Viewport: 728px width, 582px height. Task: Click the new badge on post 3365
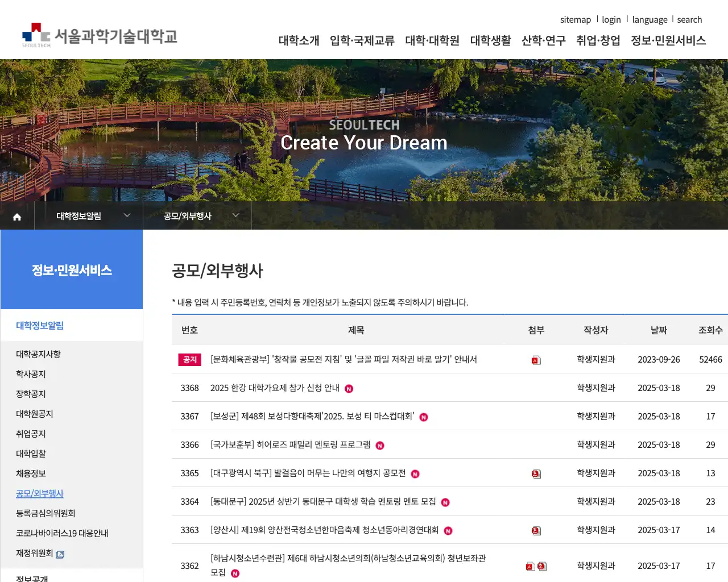pos(415,474)
